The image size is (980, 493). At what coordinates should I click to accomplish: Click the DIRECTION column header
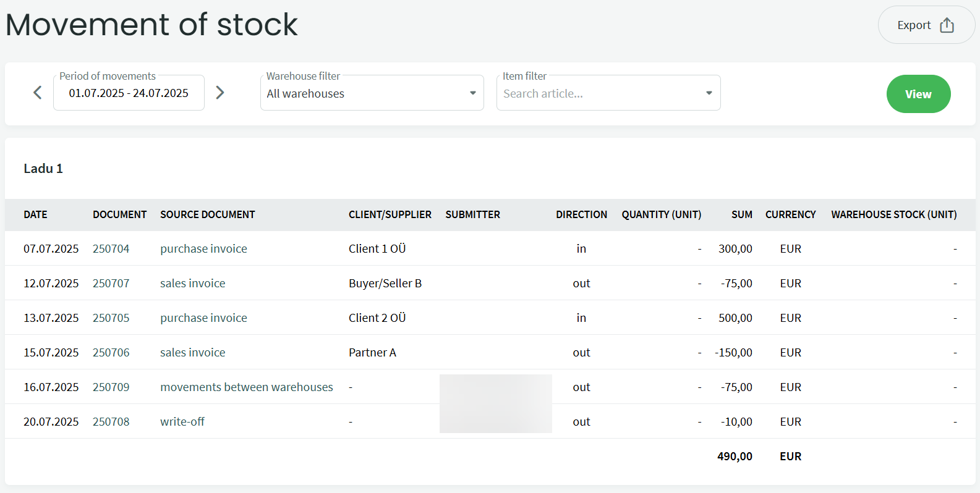point(581,215)
